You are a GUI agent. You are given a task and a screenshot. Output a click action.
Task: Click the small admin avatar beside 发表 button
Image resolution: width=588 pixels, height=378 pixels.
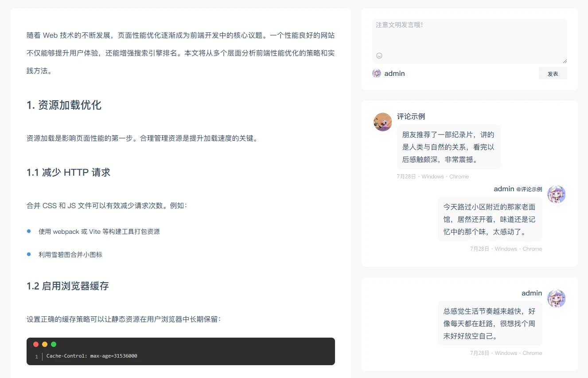tap(377, 74)
